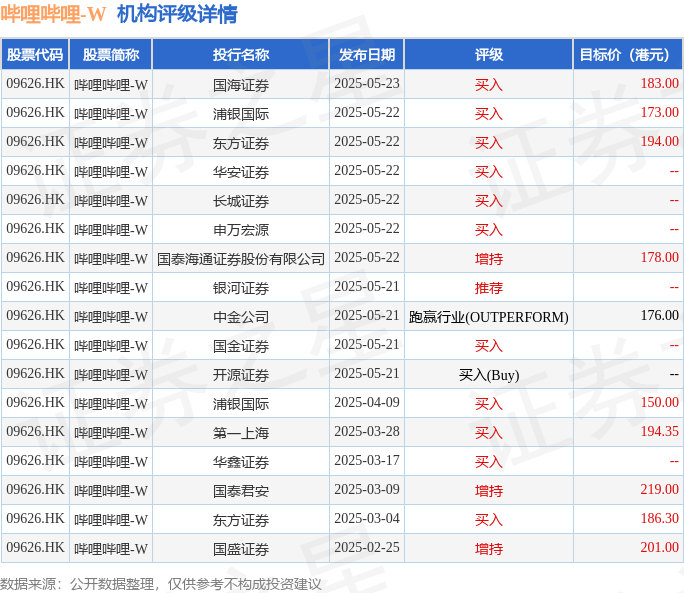684x593 pixels.
Task: Select target price 186.30
Action: click(660, 518)
